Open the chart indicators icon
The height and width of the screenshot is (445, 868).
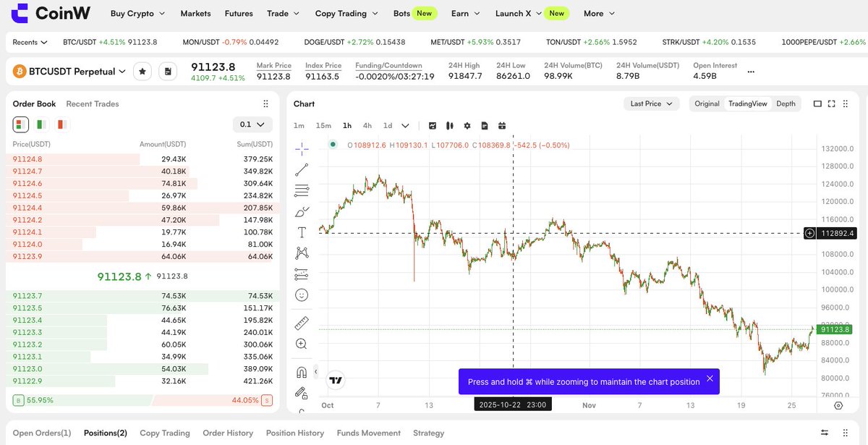(433, 125)
